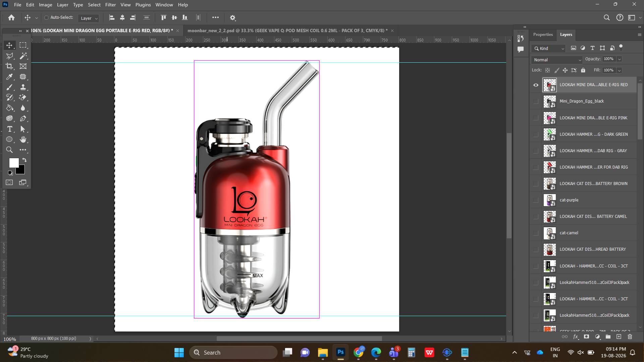Image resolution: width=644 pixels, height=362 pixels.
Task: Select the Horizontal Type tool
Action: click(9, 129)
